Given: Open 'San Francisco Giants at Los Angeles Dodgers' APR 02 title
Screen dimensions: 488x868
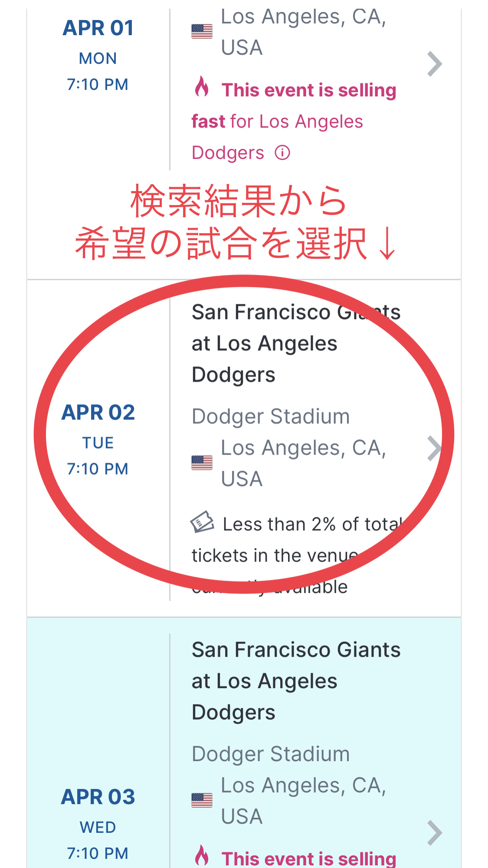Looking at the screenshot, I should (x=295, y=343).
